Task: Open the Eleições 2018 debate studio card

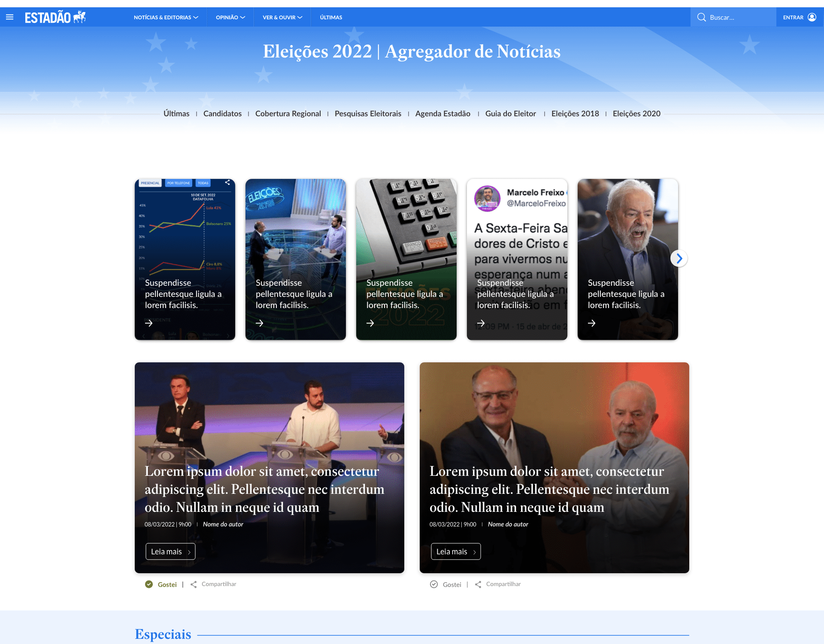Action: 296,259
